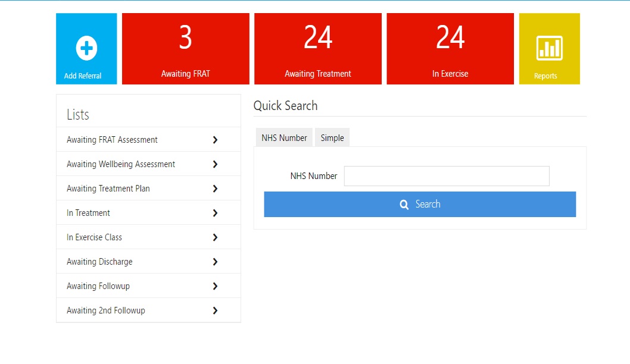630x364 pixels.
Task: Expand chevron for In Treatment
Action: click(216, 213)
